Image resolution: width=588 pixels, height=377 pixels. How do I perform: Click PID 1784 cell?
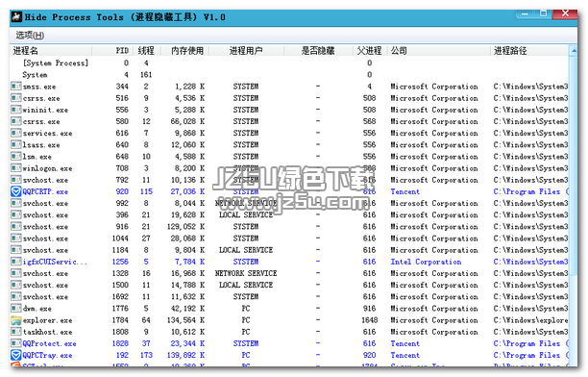[120, 320]
